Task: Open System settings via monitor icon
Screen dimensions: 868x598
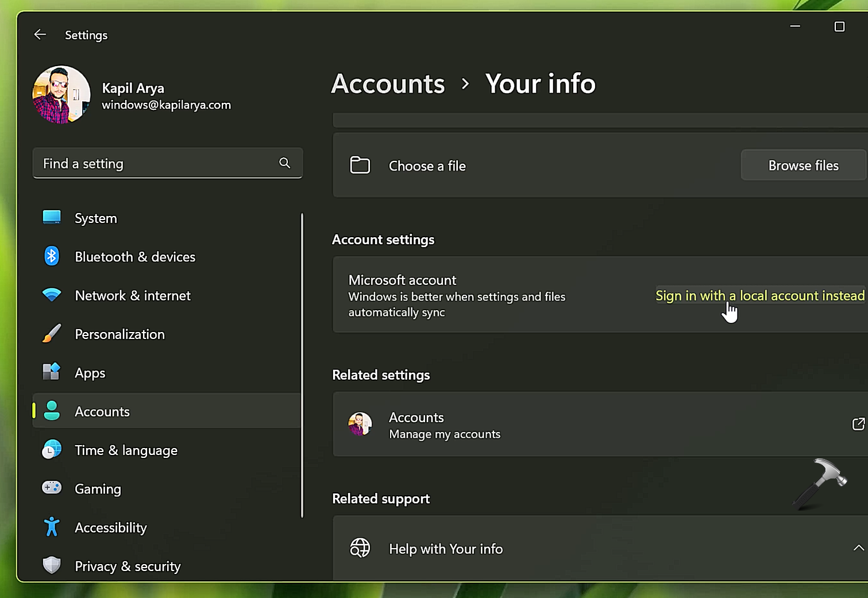Action: coord(52,218)
